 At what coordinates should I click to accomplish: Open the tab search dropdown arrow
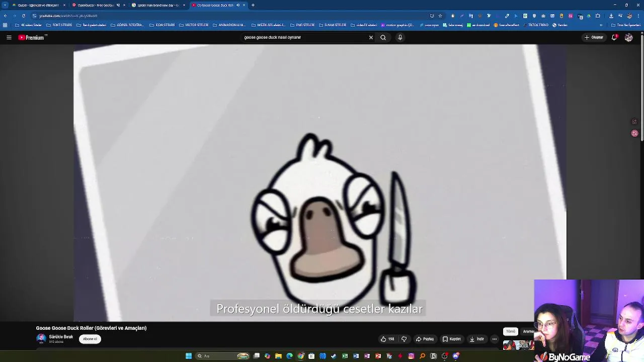click(x=6, y=5)
